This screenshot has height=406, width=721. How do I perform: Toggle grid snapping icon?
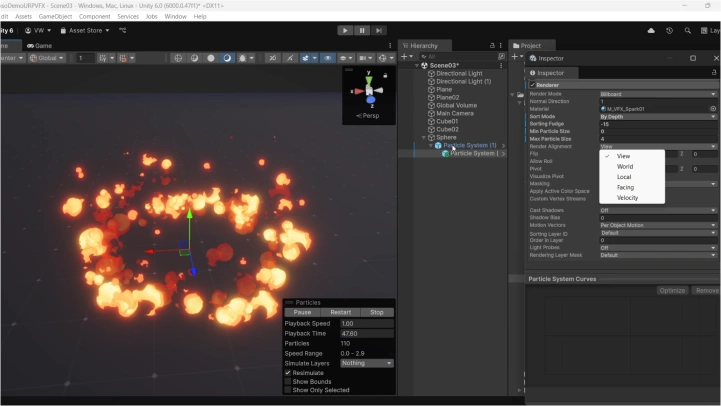point(123,58)
